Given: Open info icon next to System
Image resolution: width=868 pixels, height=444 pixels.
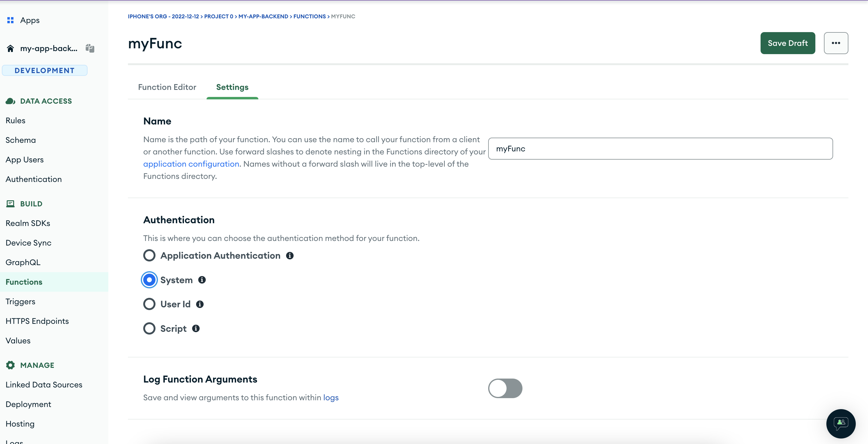Looking at the screenshot, I should (x=202, y=280).
